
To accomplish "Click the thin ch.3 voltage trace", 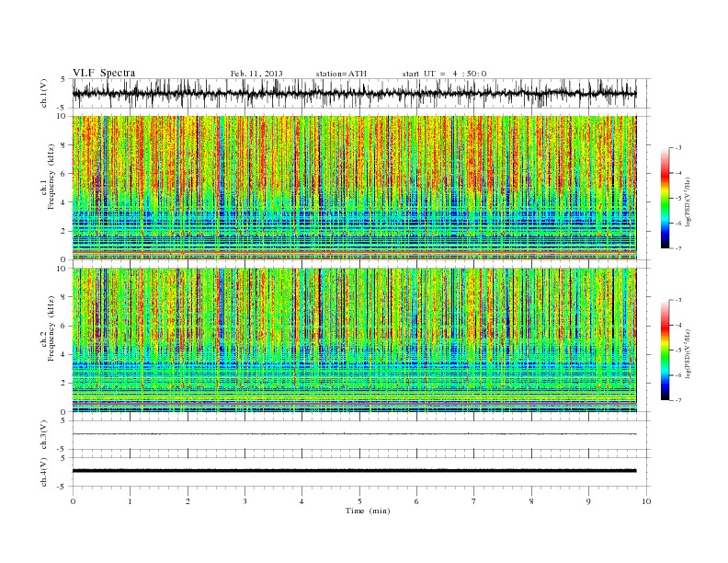I will coord(354,434).
